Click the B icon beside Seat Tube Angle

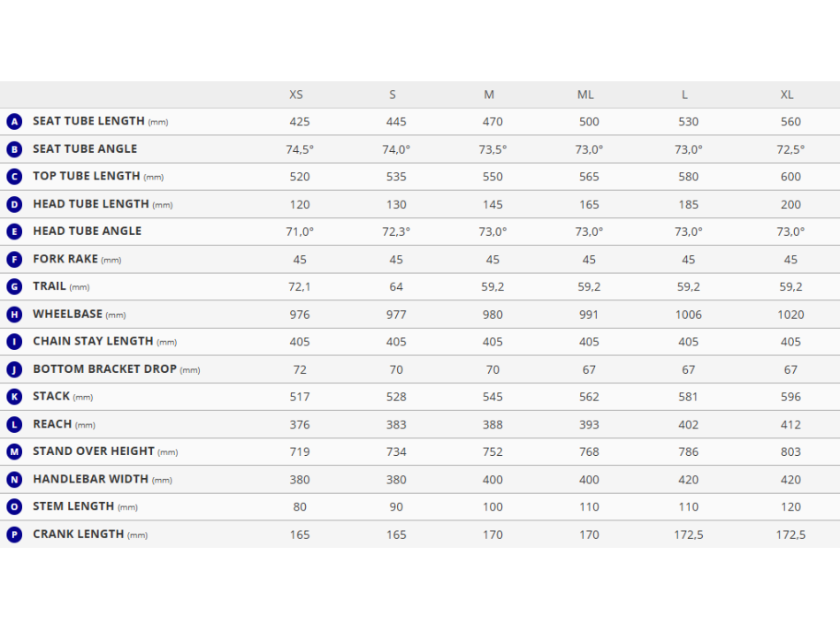14,149
